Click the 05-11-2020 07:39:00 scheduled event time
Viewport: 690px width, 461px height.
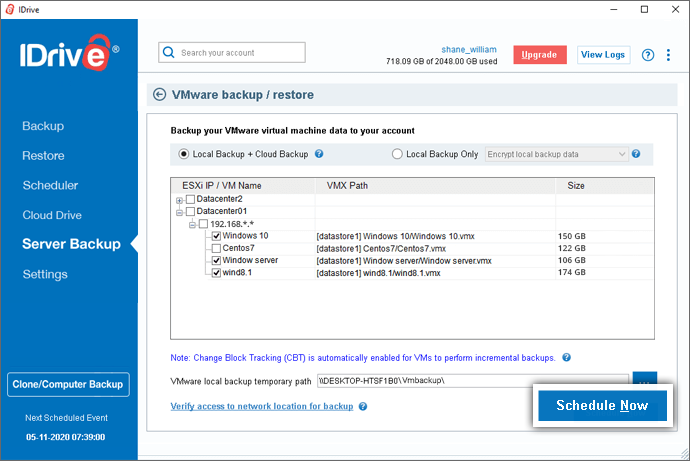[66, 437]
